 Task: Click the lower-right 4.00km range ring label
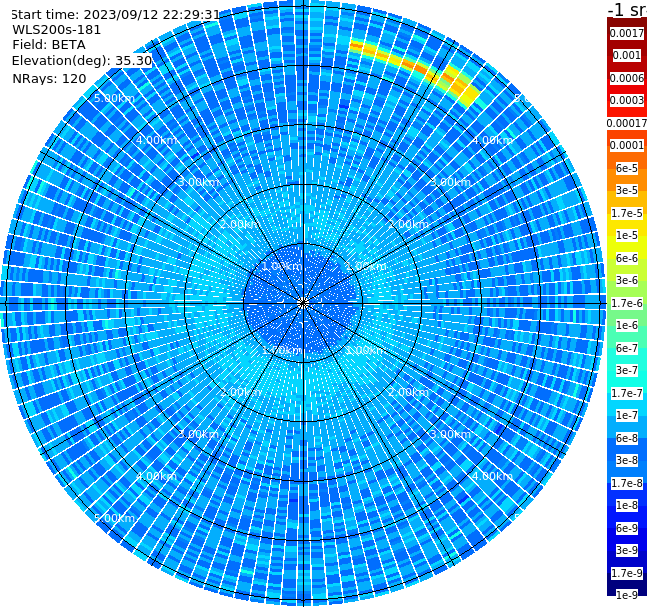[492, 476]
